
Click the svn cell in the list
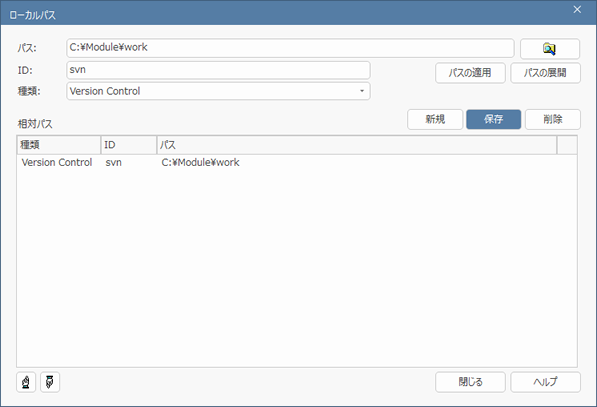coord(113,163)
